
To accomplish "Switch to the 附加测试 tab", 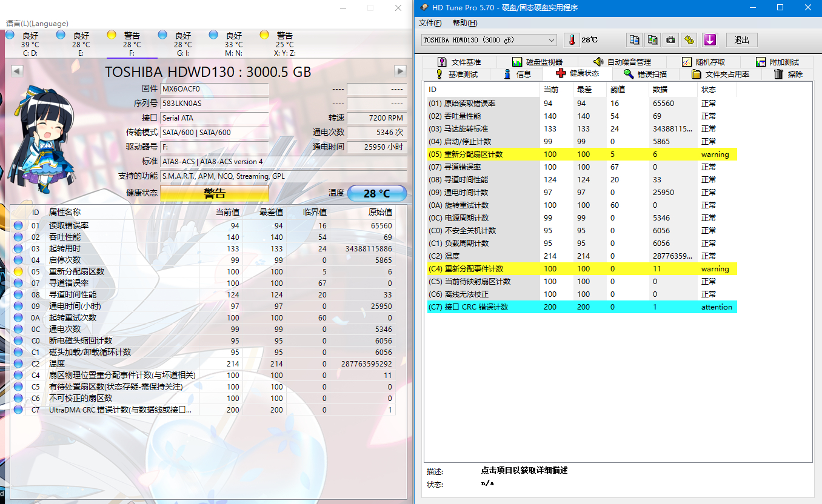I will click(x=778, y=62).
